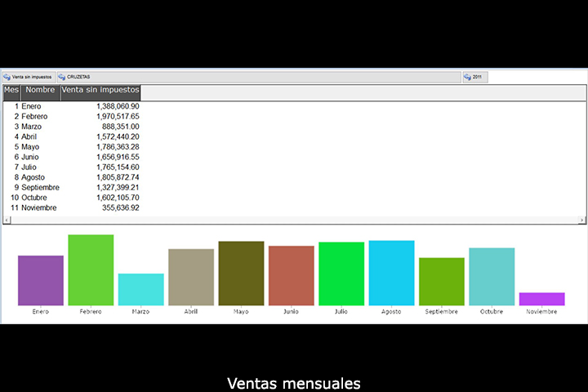Click the icon beside Venta sin impuestos filter
The height and width of the screenshot is (392, 588).
(x=7, y=77)
